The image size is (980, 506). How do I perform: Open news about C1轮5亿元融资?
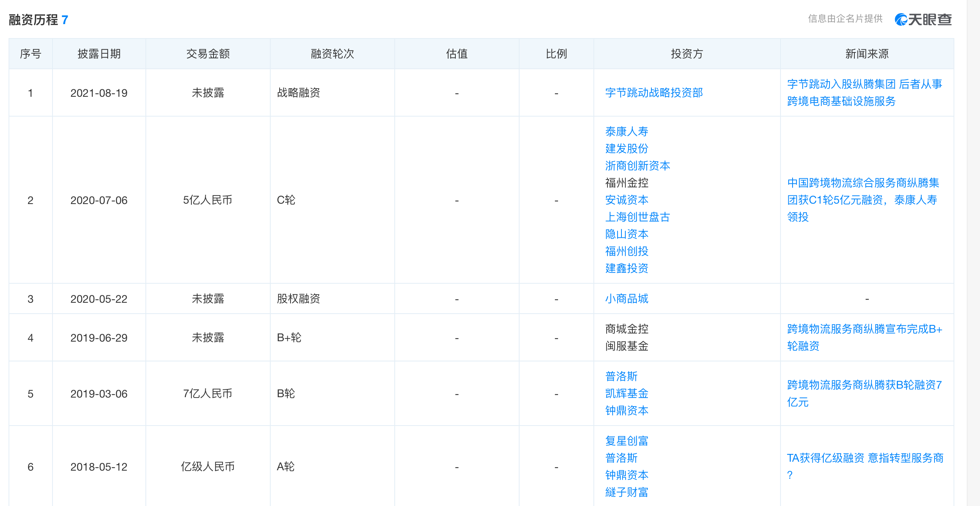pyautogui.click(x=863, y=200)
